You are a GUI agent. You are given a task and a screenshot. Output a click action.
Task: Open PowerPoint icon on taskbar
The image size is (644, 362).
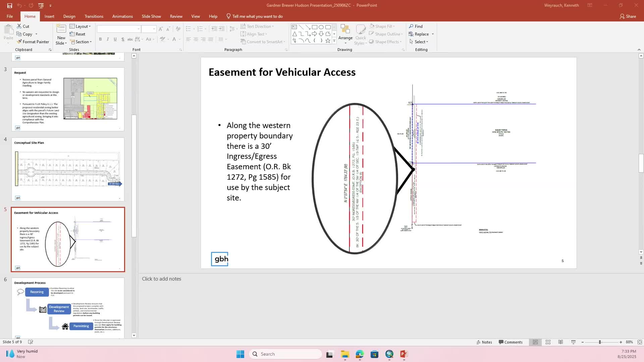pyautogui.click(x=404, y=354)
